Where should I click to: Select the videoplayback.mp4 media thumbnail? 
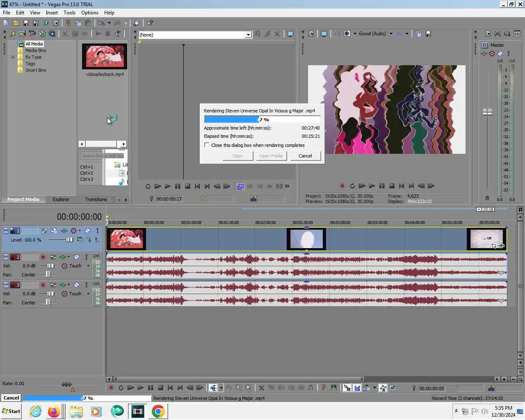[x=105, y=56]
